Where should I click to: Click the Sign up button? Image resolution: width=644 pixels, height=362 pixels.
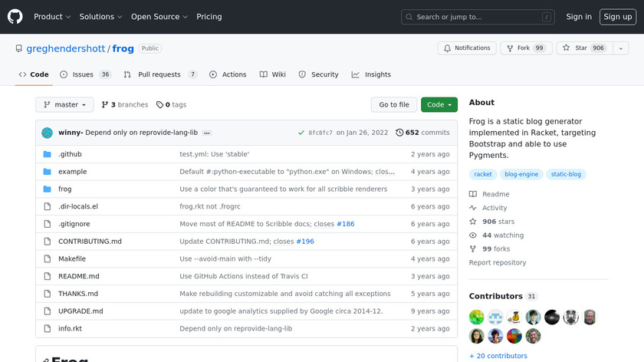coord(617,17)
